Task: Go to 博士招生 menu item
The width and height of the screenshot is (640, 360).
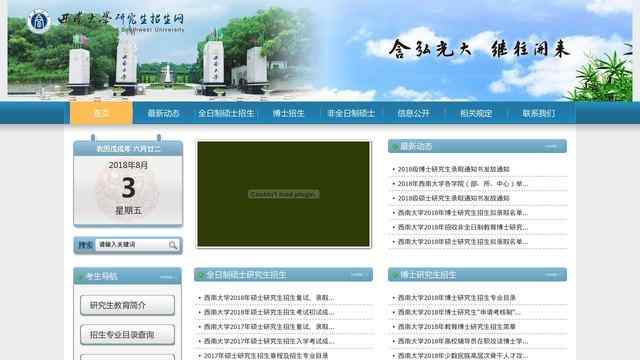Action: click(289, 113)
